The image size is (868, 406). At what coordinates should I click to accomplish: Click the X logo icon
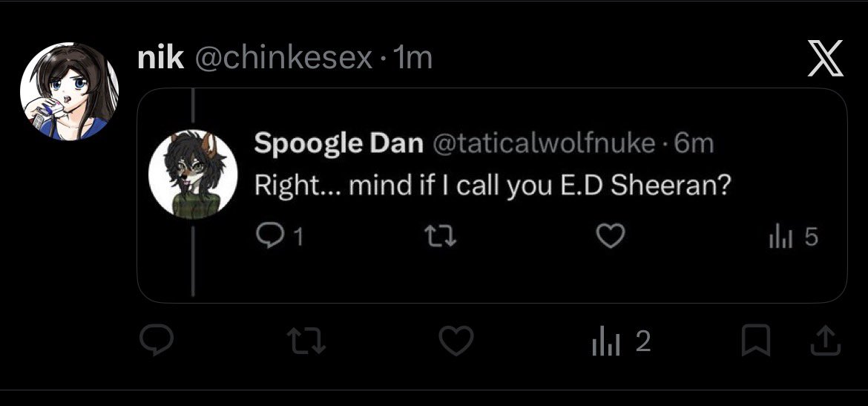pyautogui.click(x=826, y=58)
